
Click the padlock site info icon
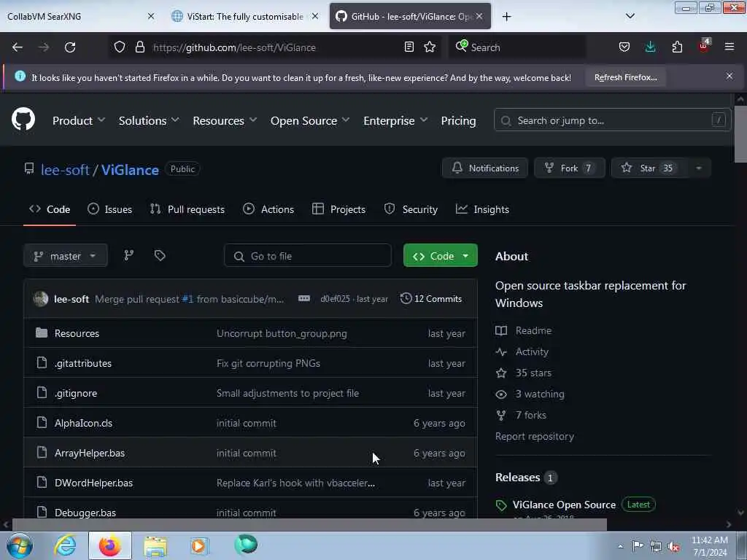(x=139, y=47)
